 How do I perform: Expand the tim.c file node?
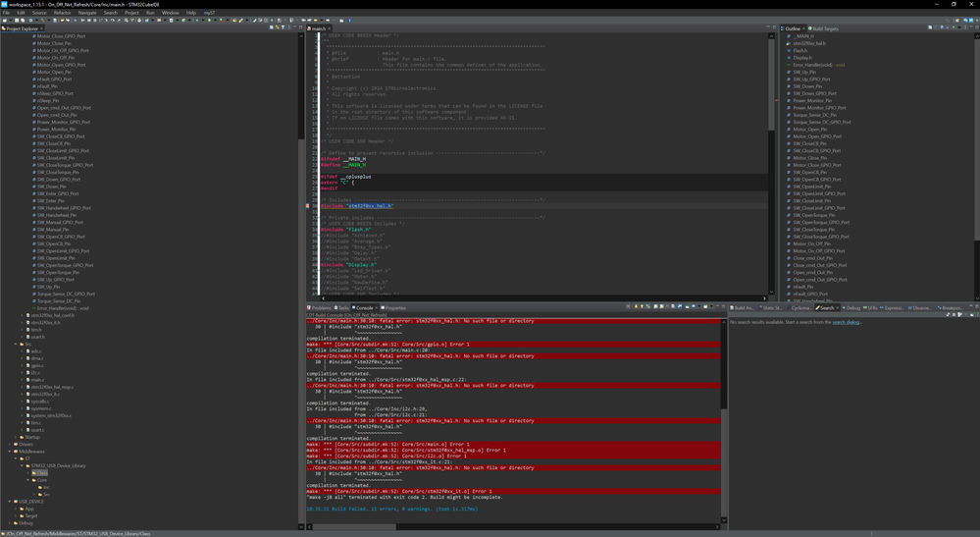[22, 423]
